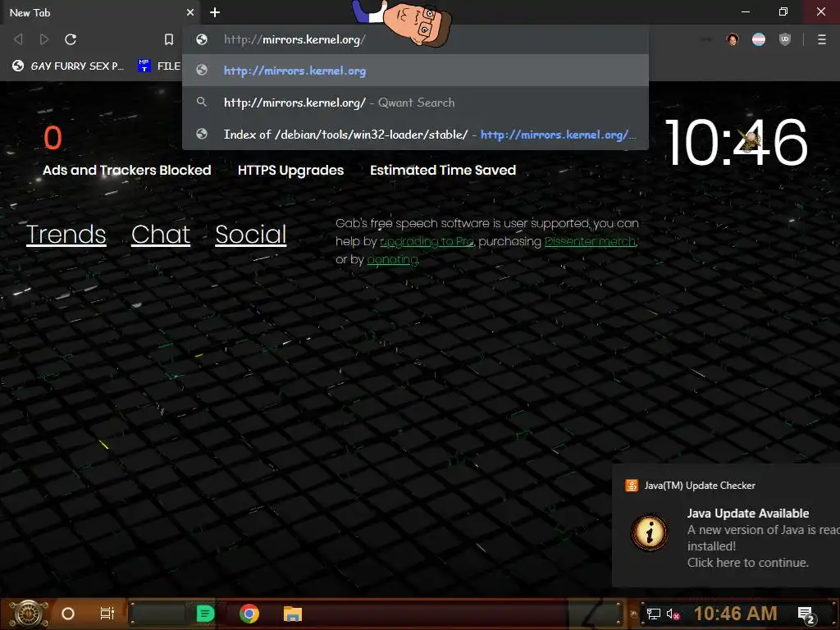Open Task View on the taskbar
840x630 pixels.
[x=107, y=614]
